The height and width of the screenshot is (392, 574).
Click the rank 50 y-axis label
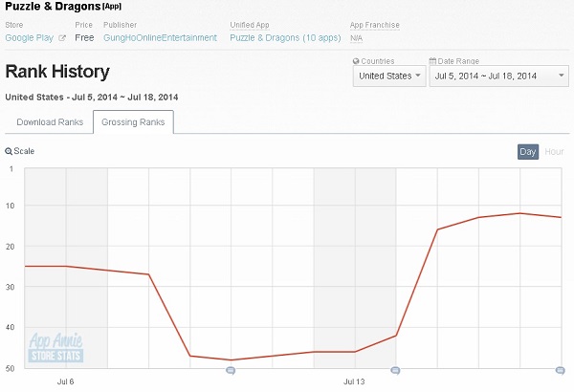click(10, 368)
